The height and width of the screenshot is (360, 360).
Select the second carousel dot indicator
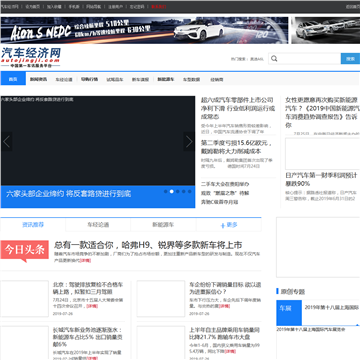172,192
